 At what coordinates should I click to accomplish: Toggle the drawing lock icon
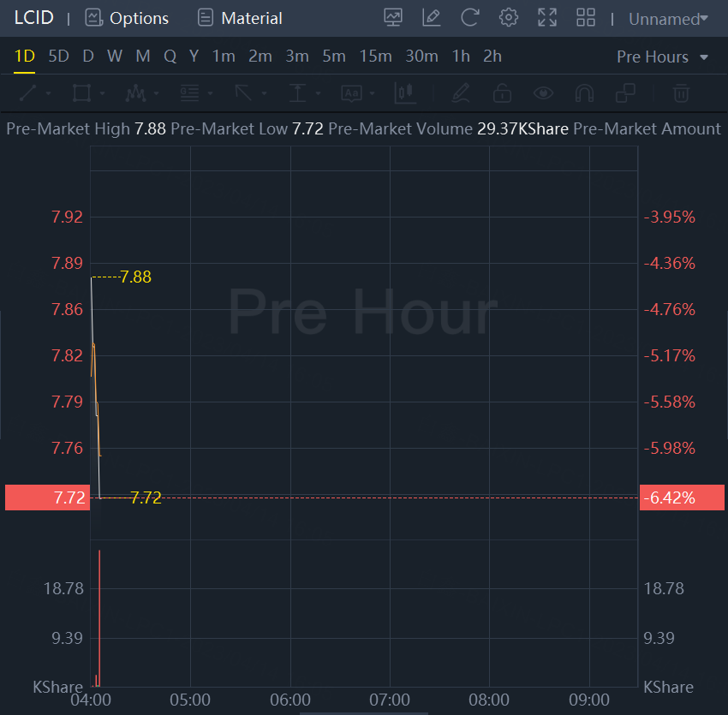(x=502, y=92)
